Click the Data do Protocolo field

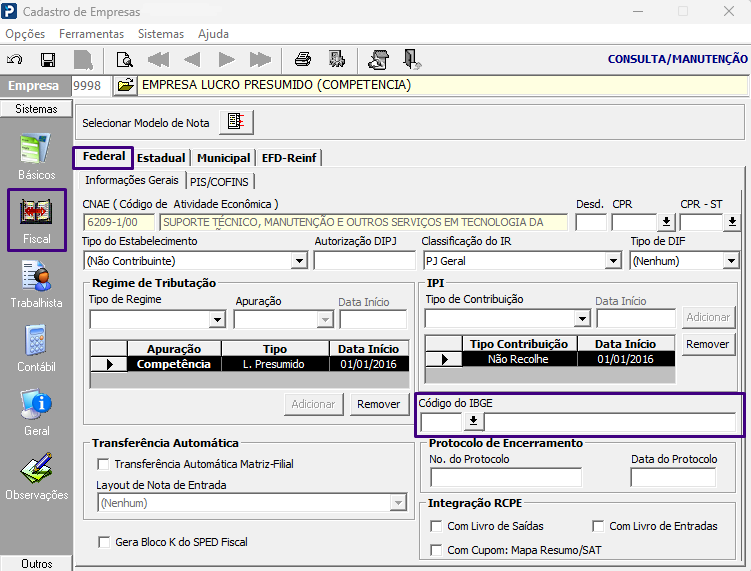click(x=673, y=478)
